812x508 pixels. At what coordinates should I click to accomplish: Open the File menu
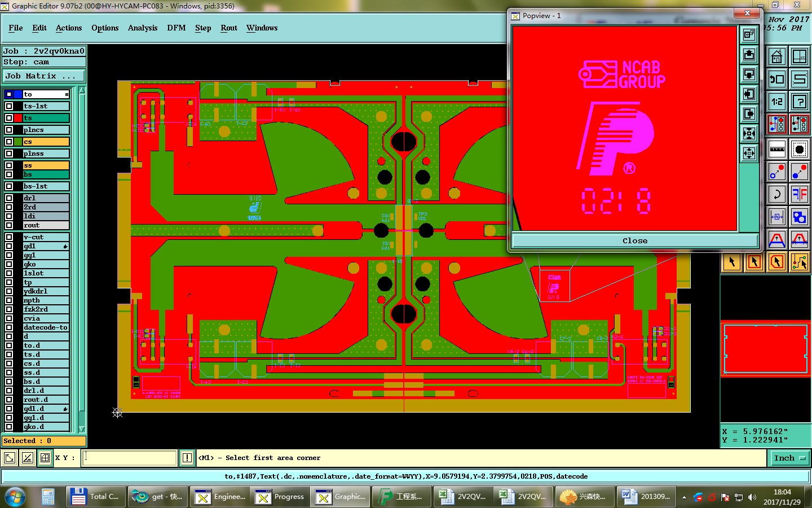tap(16, 28)
